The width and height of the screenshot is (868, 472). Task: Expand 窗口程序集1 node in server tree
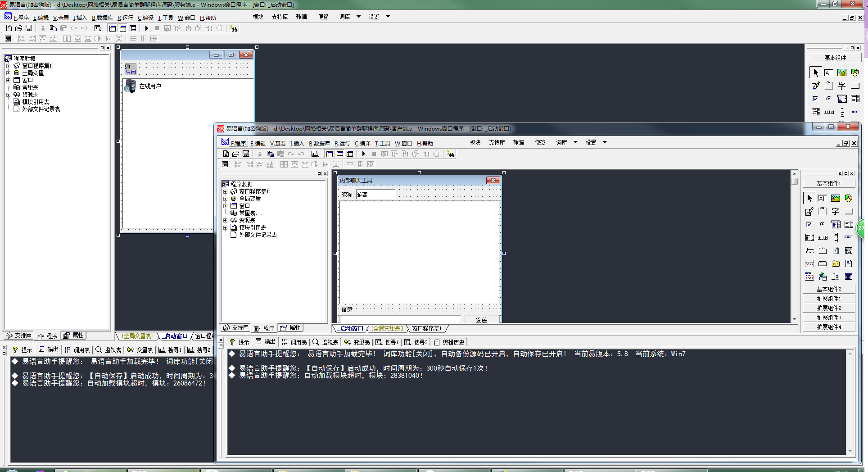point(8,66)
